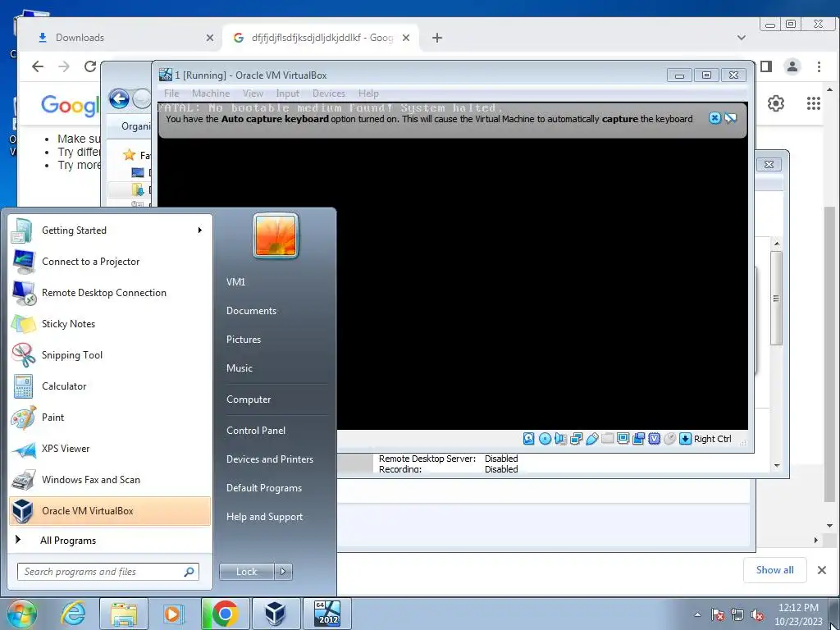Image resolution: width=840 pixels, height=630 pixels.
Task: Click Chrome's reload button
Action: pos(90,66)
